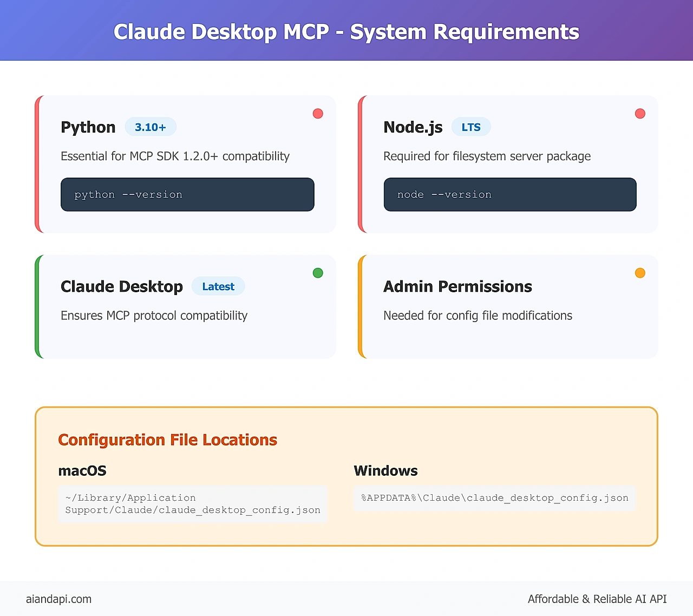Image resolution: width=693 pixels, height=616 pixels.
Task: Click the Python heading
Action: 88,127
